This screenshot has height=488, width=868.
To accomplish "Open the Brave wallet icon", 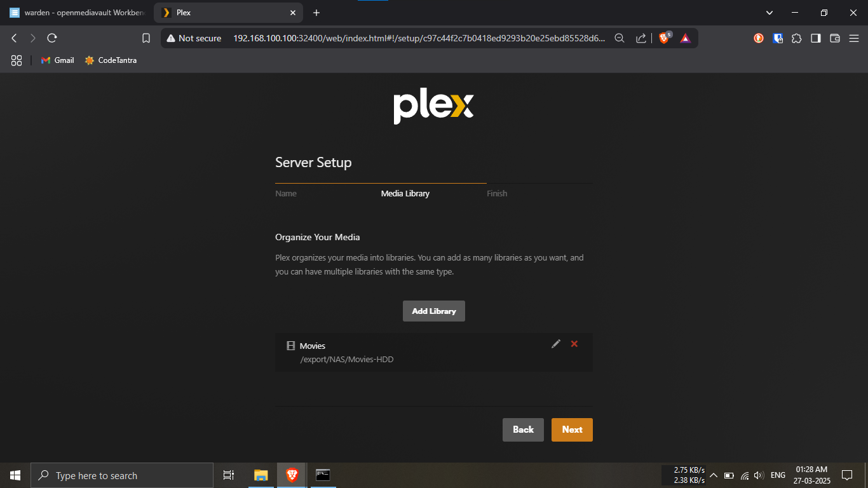I will tap(835, 38).
